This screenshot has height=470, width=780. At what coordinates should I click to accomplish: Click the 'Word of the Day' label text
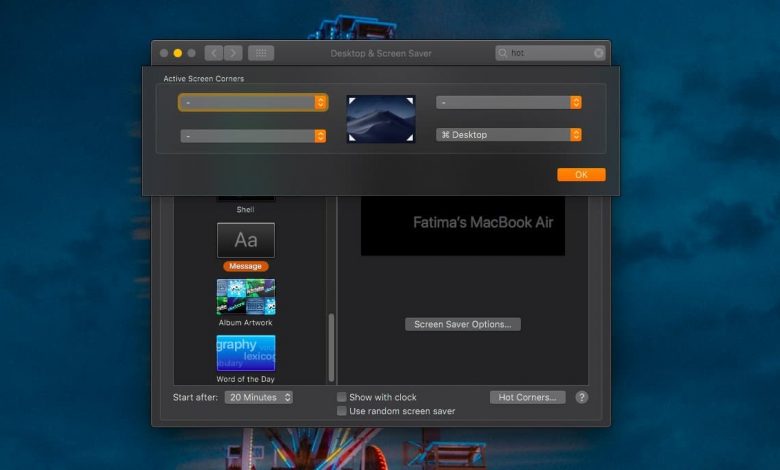pos(246,379)
